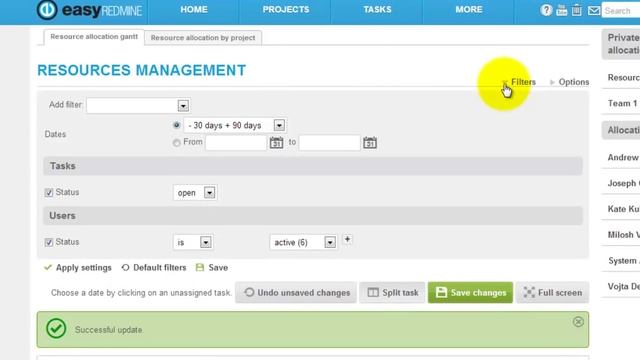Viewport: 640px width, 360px height.
Task: Open the mail envelope icon
Action: tap(594, 11)
